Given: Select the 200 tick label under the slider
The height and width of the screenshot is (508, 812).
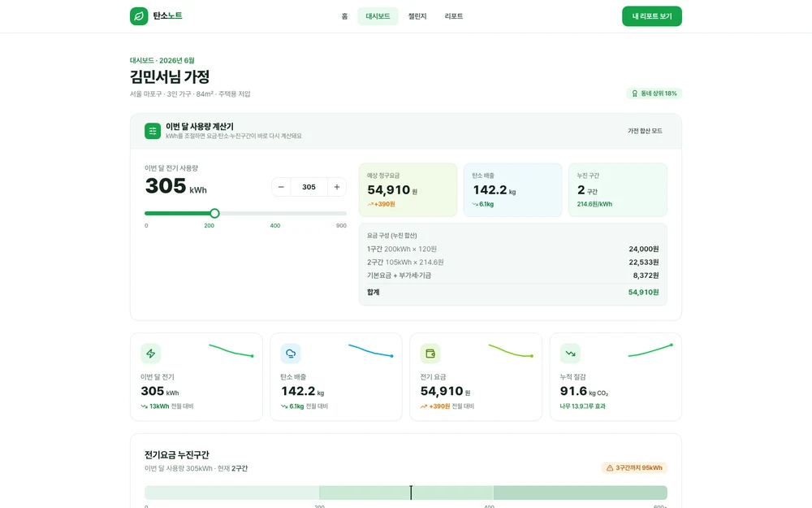Looking at the screenshot, I should (209, 226).
